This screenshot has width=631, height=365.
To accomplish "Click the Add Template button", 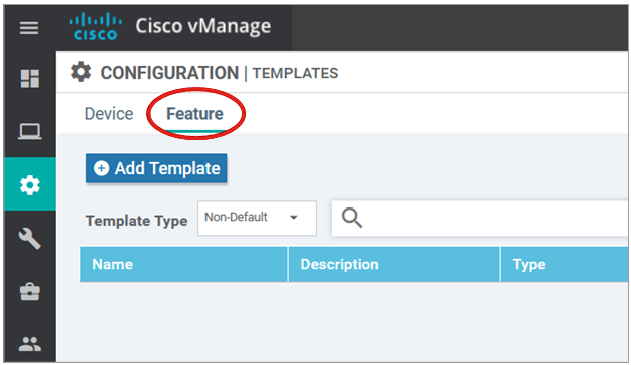I will 157,168.
